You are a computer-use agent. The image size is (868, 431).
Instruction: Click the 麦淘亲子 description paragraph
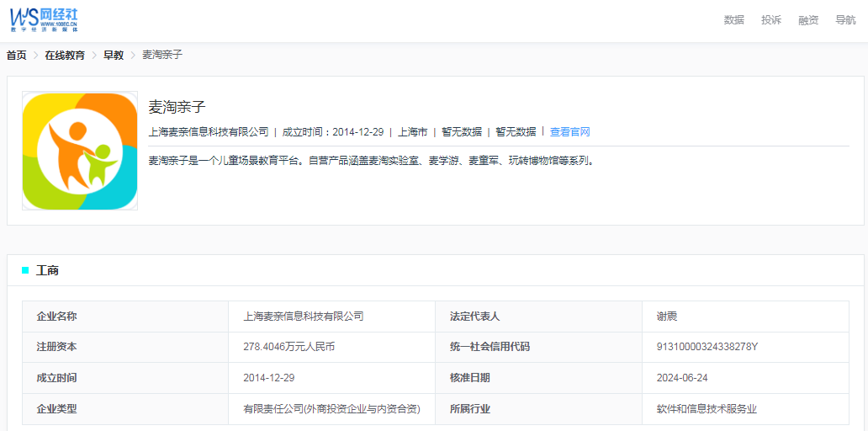tap(373, 162)
